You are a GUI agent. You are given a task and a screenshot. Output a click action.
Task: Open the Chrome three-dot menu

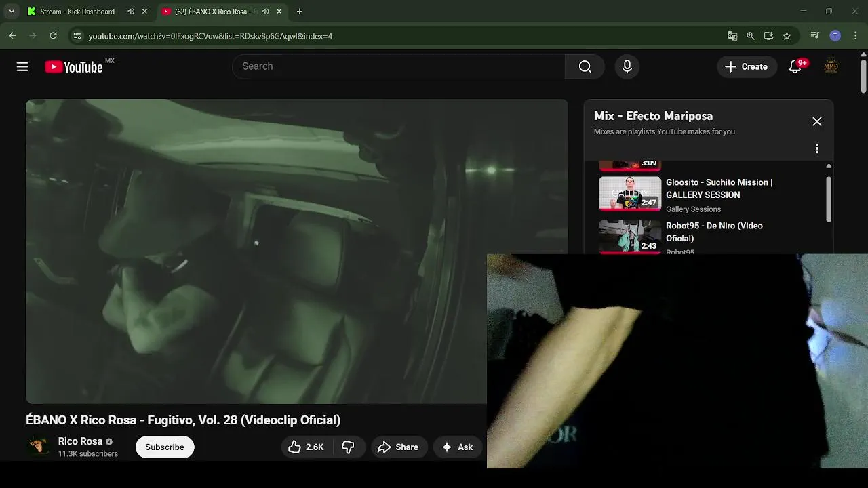click(x=855, y=36)
